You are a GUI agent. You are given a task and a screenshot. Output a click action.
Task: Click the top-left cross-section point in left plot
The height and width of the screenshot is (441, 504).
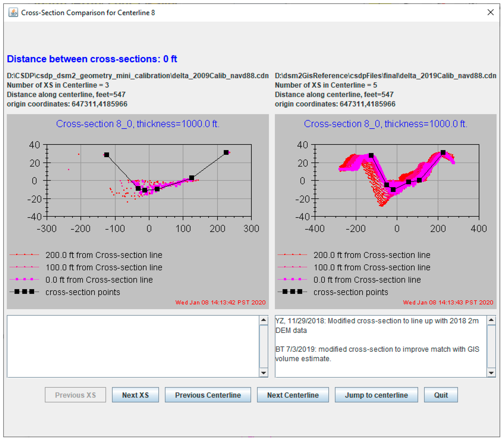click(x=107, y=155)
